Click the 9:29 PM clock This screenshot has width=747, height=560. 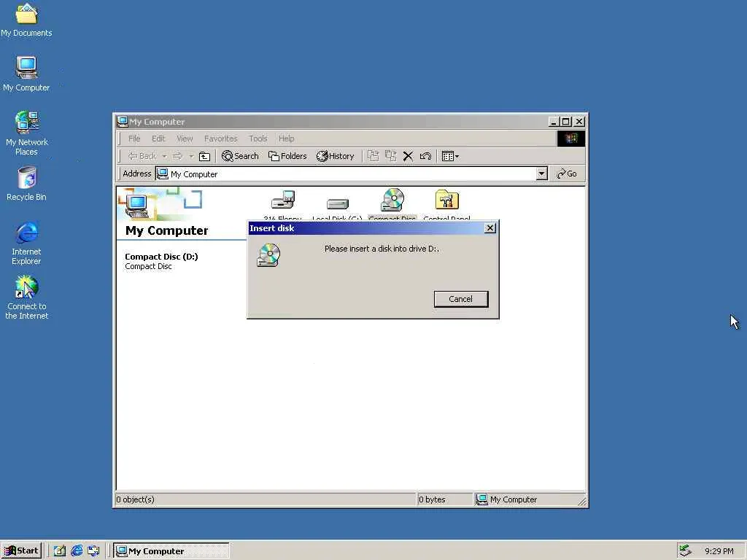click(x=719, y=551)
